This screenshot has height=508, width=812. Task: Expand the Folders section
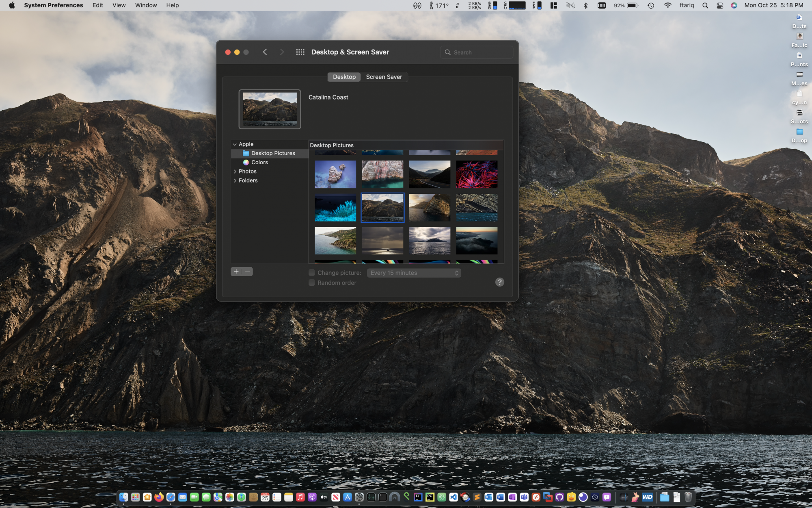235,180
